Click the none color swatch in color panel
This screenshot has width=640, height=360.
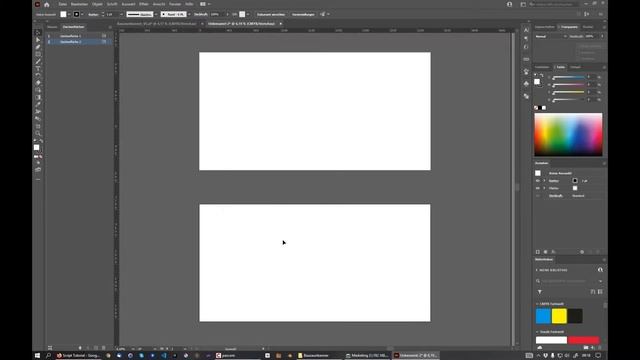[536, 108]
